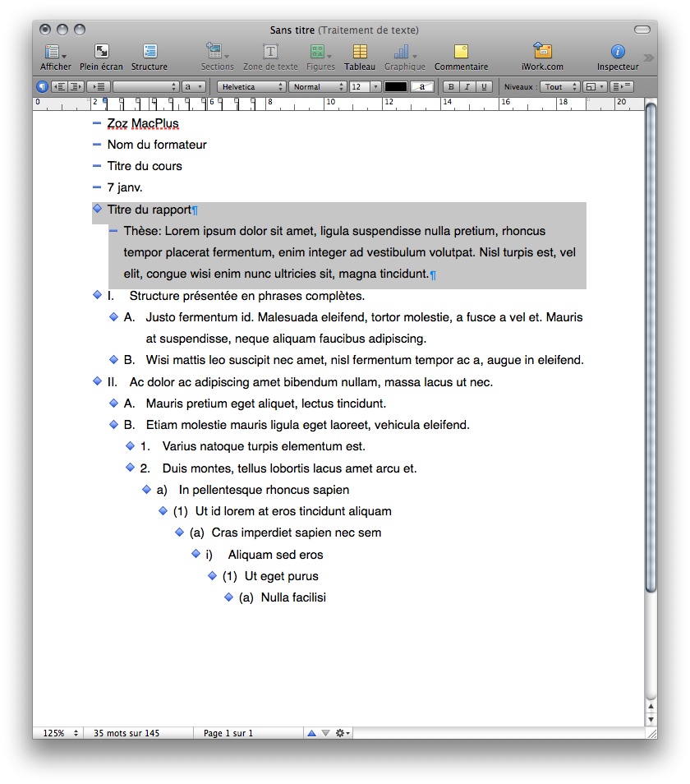Screen dimensions: 690x784
Task: Click the dash bullet beside Nom du formateur
Action: (x=97, y=145)
